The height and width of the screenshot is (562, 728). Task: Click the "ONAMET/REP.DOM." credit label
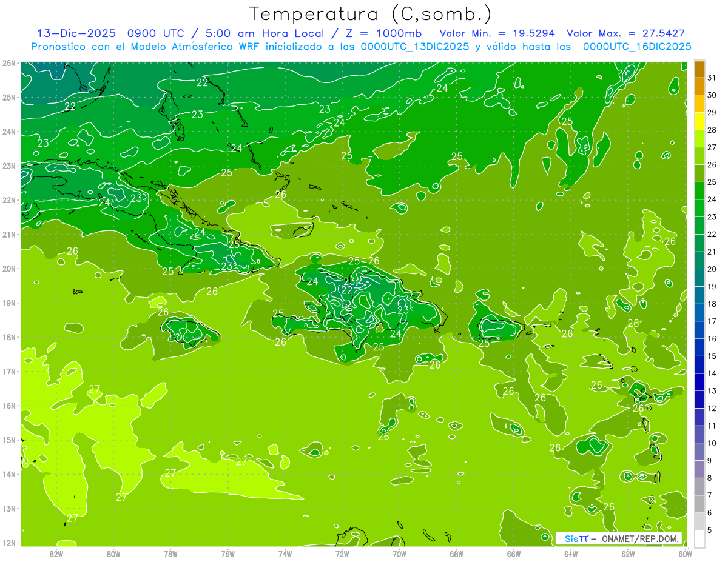tap(640, 538)
